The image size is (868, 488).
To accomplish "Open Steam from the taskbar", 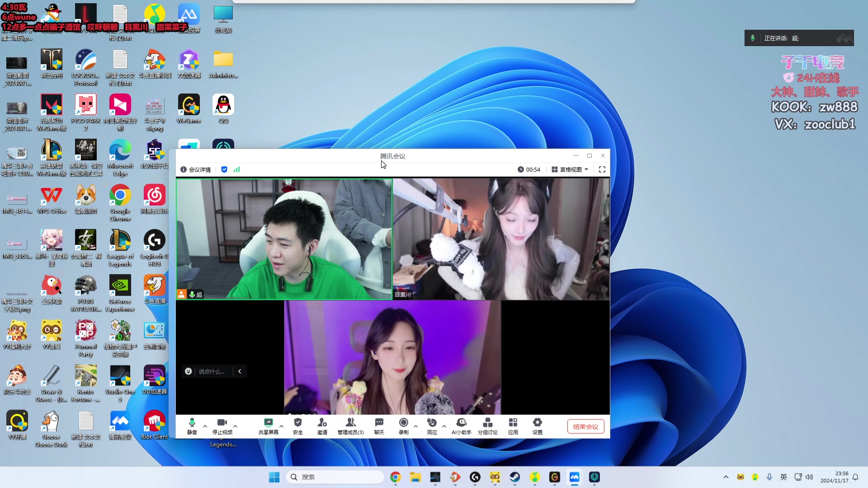I will [x=514, y=477].
